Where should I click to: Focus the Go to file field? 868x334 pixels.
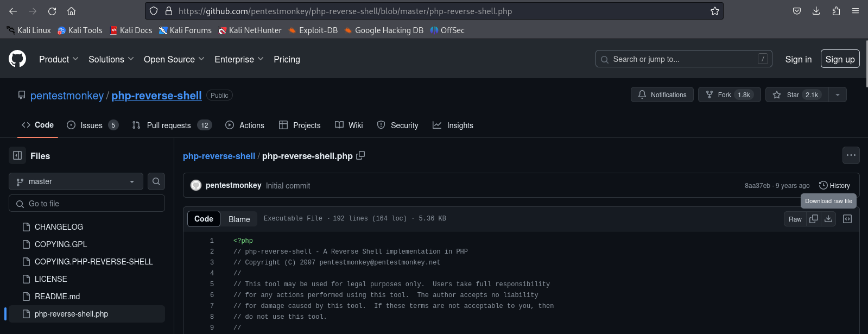click(87, 204)
